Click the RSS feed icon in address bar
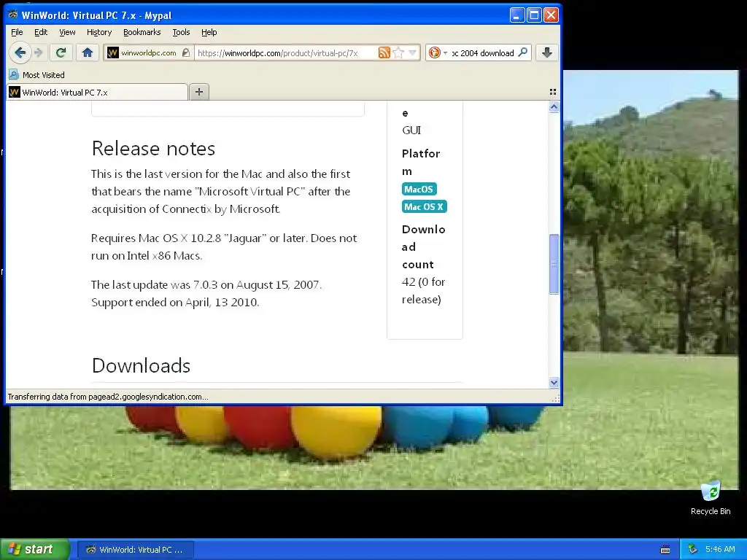This screenshot has width=747, height=560. click(x=384, y=52)
